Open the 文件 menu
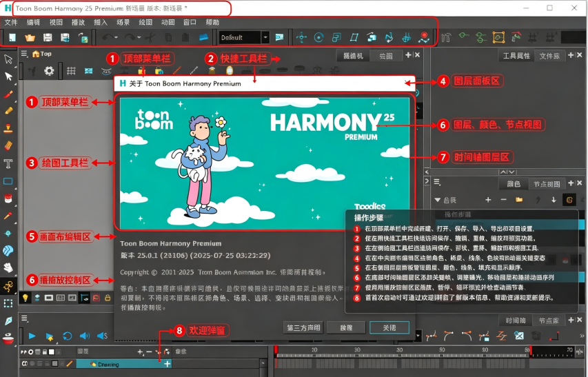The height and width of the screenshot is (377, 588). pyautogui.click(x=11, y=23)
